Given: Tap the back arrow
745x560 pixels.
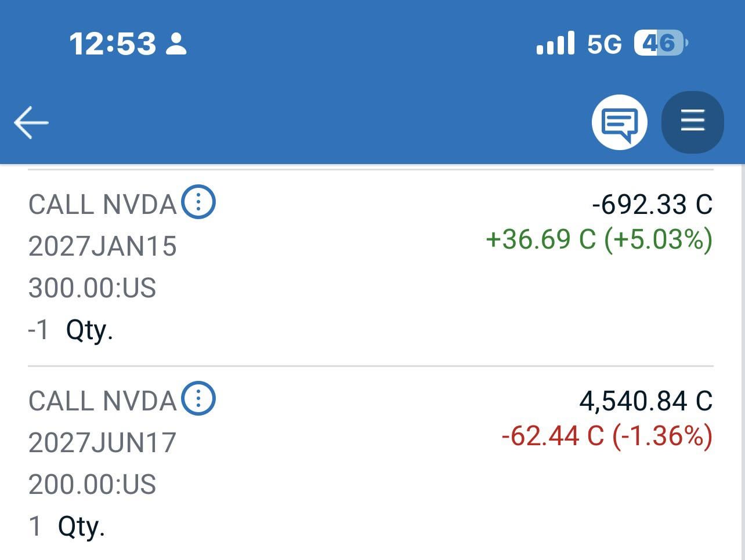Looking at the screenshot, I should click(31, 122).
